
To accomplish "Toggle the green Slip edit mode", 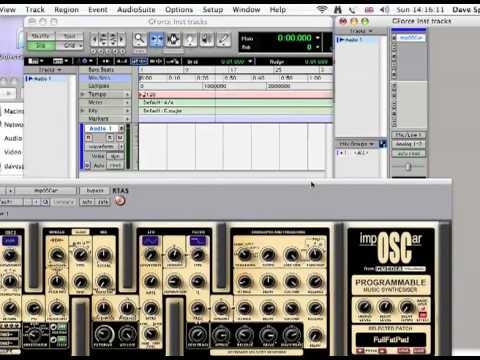I will pyautogui.click(x=41, y=45).
